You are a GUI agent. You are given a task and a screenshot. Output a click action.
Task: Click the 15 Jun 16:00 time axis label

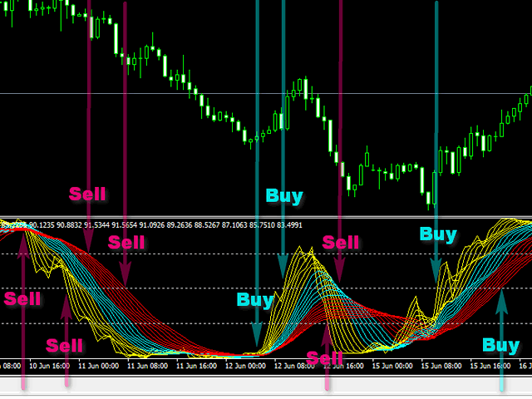tap(490, 366)
